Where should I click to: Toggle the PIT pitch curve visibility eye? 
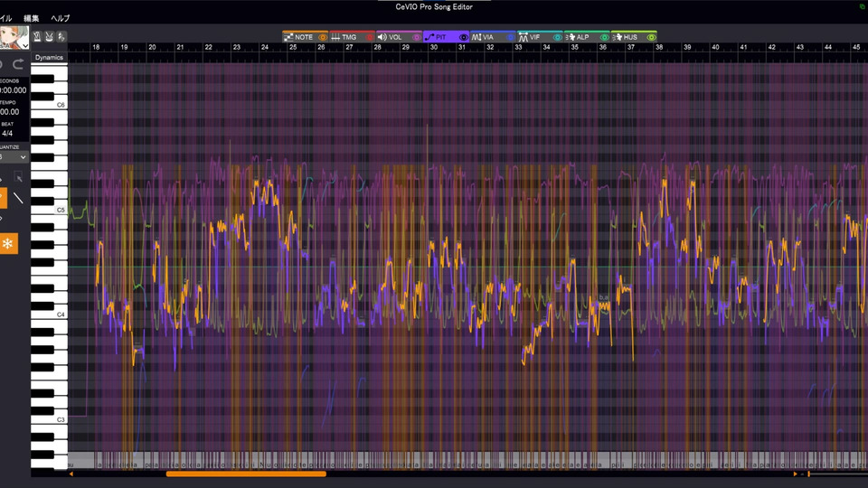tap(464, 37)
